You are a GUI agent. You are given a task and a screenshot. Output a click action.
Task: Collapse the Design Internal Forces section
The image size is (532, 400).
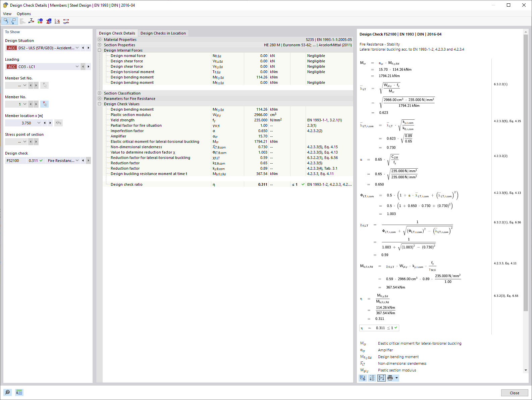pyautogui.click(x=100, y=50)
